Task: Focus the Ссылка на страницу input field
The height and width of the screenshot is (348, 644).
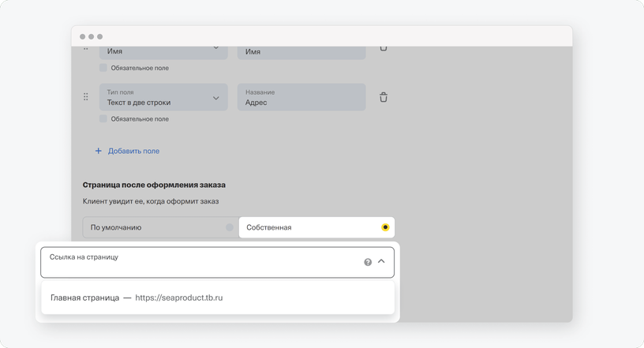Action: (x=217, y=262)
